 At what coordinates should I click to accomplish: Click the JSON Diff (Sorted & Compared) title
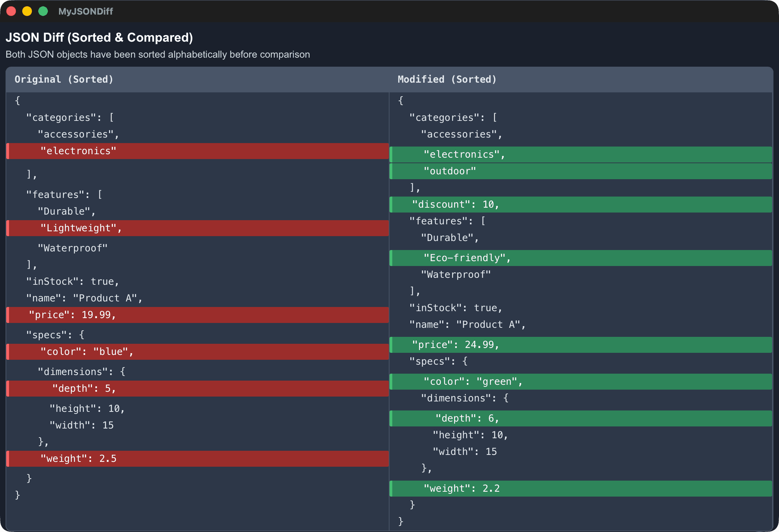(100, 38)
